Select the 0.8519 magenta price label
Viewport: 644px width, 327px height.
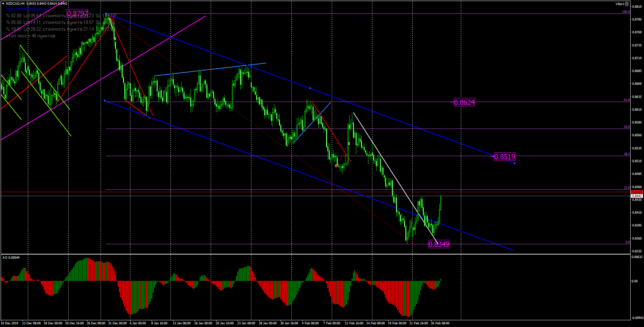[x=505, y=157]
